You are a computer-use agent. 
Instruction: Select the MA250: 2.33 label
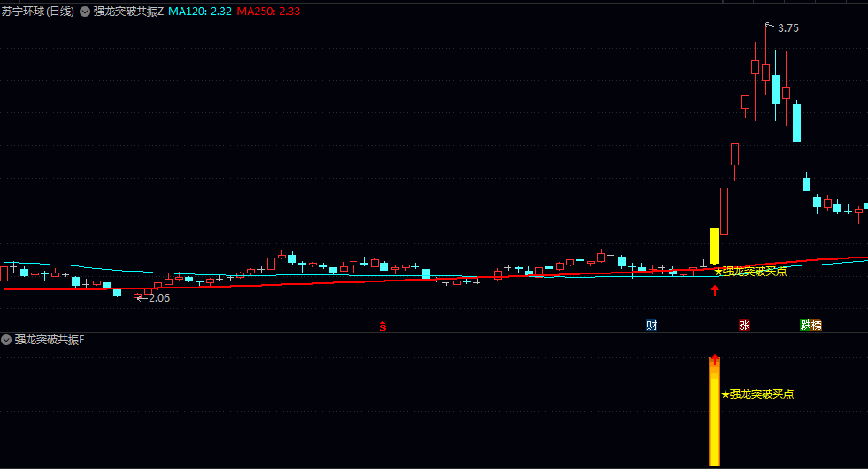268,12
